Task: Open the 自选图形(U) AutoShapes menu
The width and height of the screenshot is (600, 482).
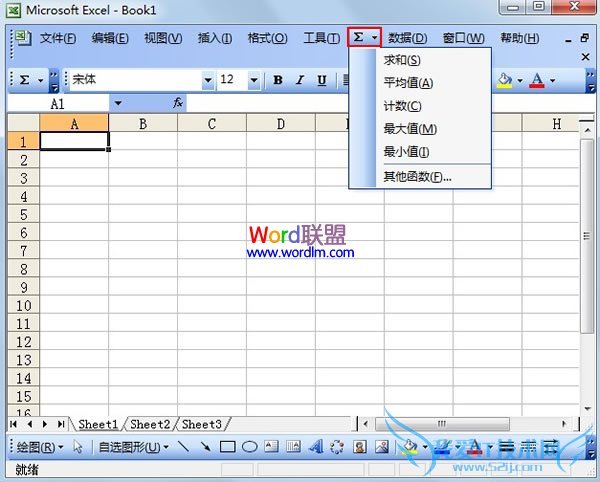Action: pos(133,447)
